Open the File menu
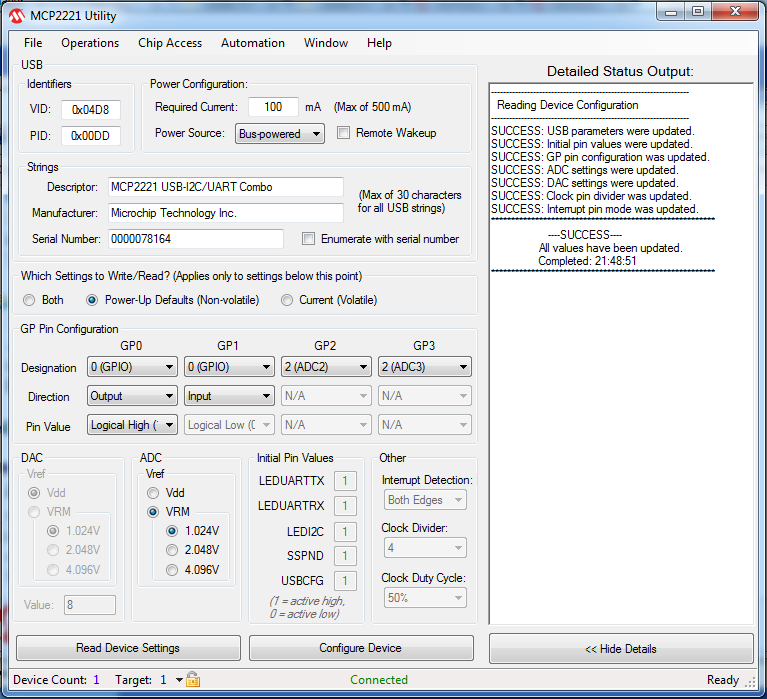Image resolution: width=767 pixels, height=699 pixels. 33,43
